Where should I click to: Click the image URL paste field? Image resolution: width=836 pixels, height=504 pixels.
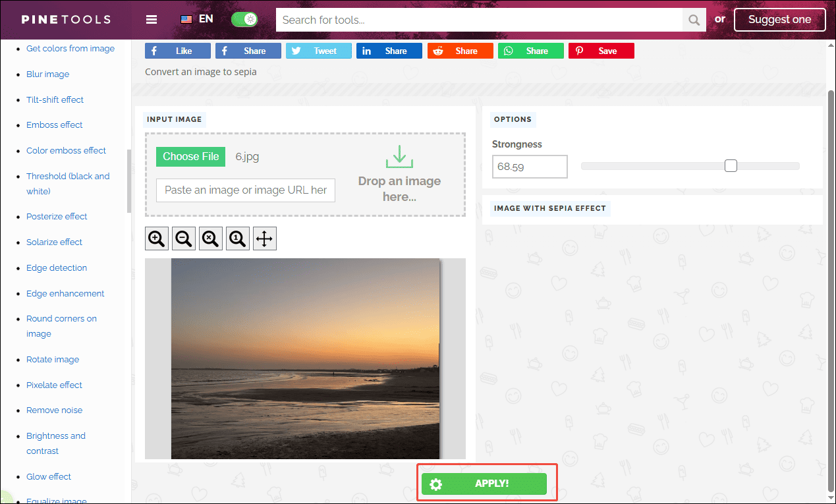coord(245,190)
